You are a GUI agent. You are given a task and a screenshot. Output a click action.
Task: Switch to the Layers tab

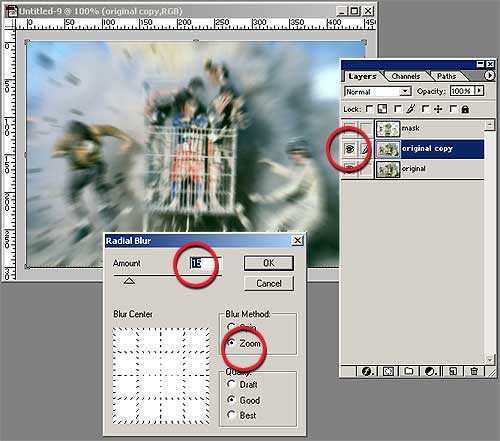362,76
